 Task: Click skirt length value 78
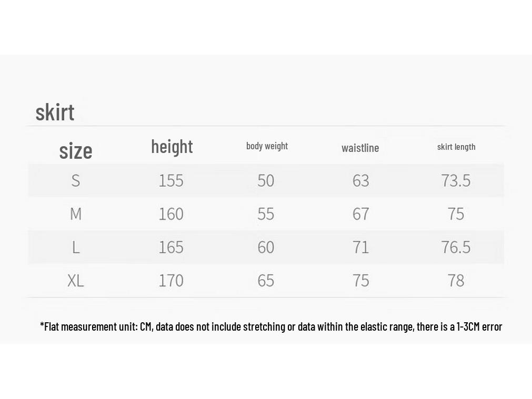pos(456,281)
